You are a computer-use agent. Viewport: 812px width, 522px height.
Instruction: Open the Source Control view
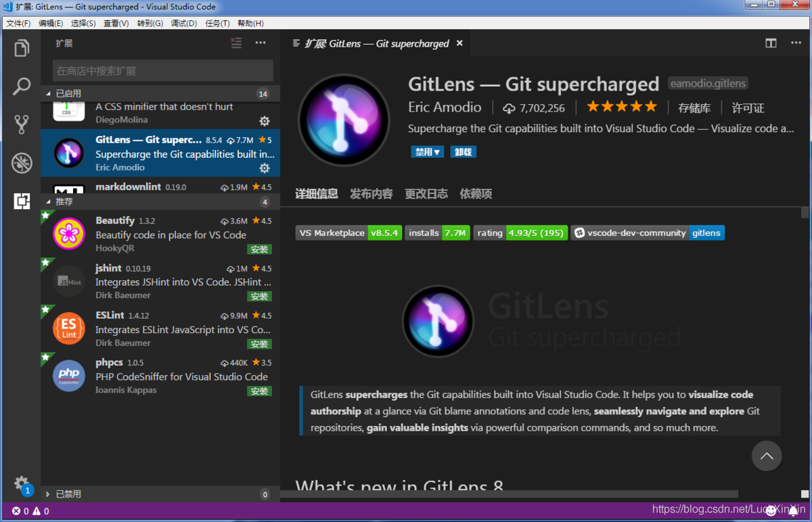coord(22,125)
